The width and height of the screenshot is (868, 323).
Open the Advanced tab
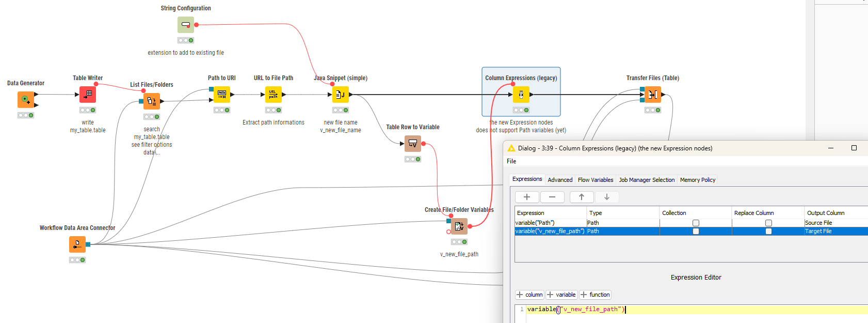pyautogui.click(x=560, y=180)
